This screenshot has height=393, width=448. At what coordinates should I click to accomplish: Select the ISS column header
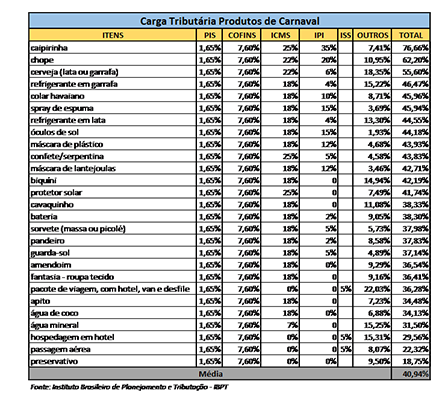(345, 35)
